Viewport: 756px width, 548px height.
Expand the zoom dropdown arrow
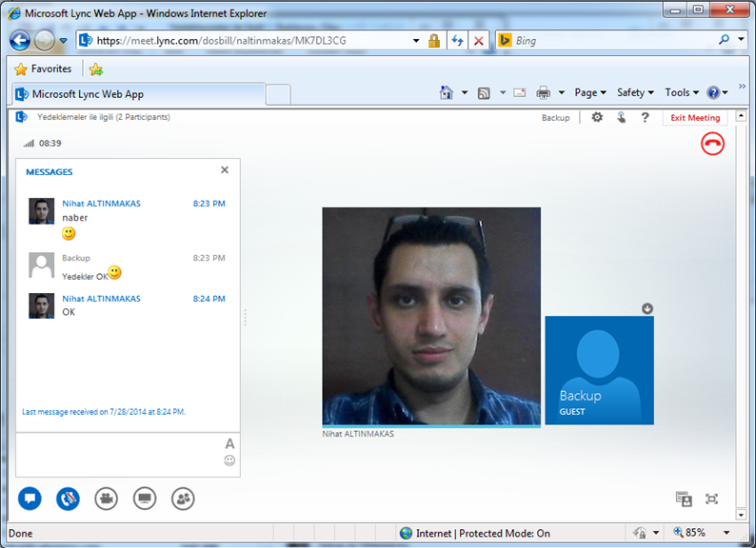(726, 533)
